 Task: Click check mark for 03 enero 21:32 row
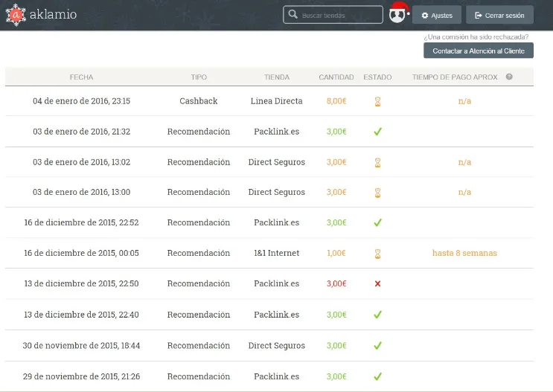click(377, 132)
